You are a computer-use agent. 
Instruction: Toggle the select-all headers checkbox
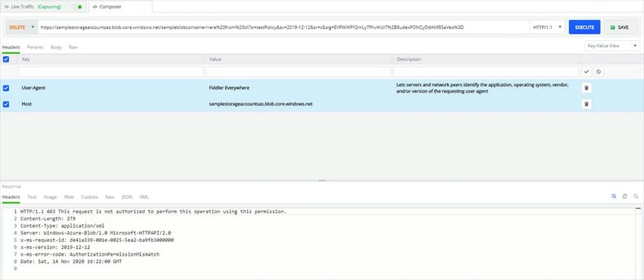click(x=6, y=59)
